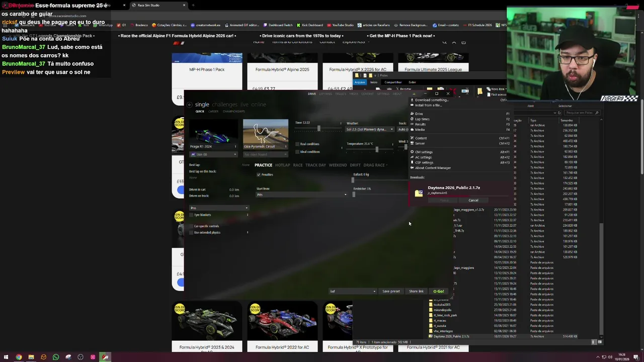This screenshot has height=362, width=644.
Task: Click the Tamanho column header in Explorer
Action: [567, 121]
